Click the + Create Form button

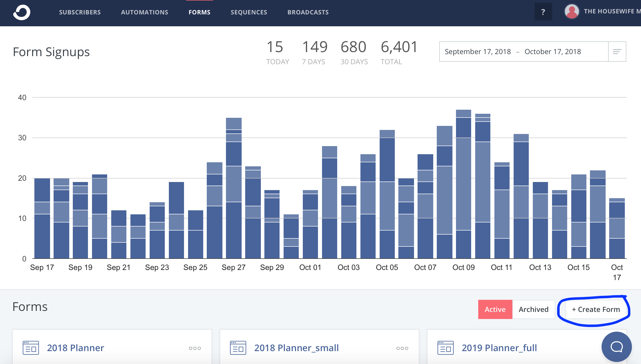(x=596, y=309)
